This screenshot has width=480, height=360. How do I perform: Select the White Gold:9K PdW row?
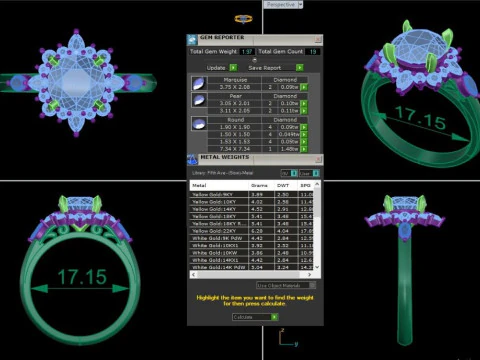[x=252, y=238]
